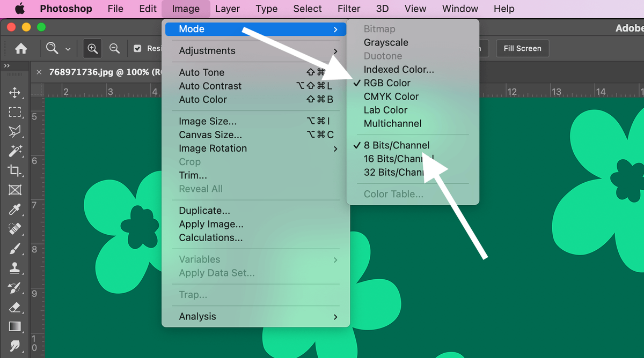This screenshot has width=644, height=358.
Task: Select the Rectangular Marquee tool
Action: click(14, 112)
